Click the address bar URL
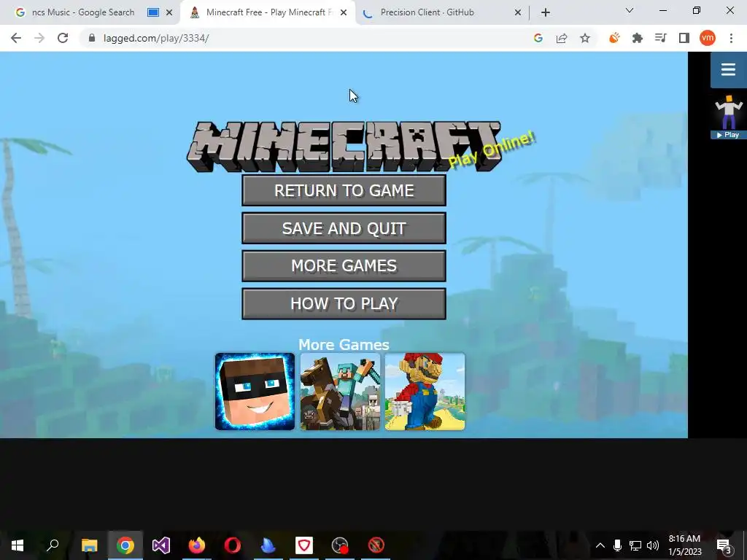This screenshot has width=747, height=560. pos(156,38)
